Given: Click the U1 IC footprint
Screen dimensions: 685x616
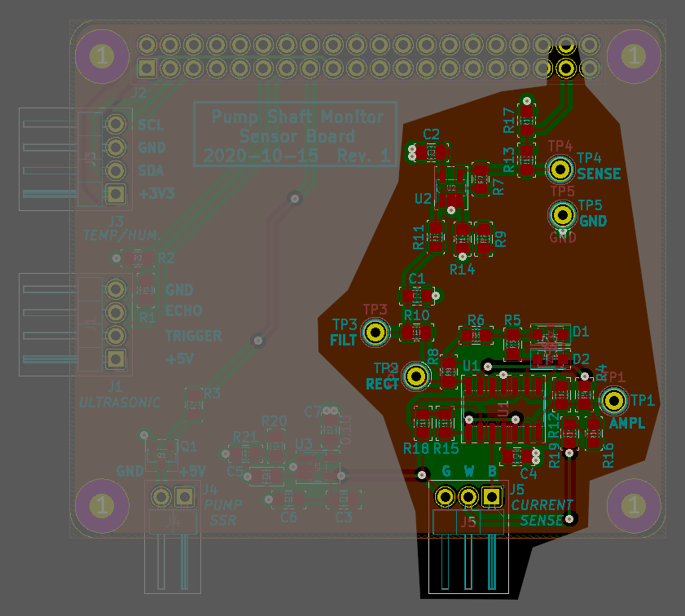Looking at the screenshot, I should pos(503,408).
